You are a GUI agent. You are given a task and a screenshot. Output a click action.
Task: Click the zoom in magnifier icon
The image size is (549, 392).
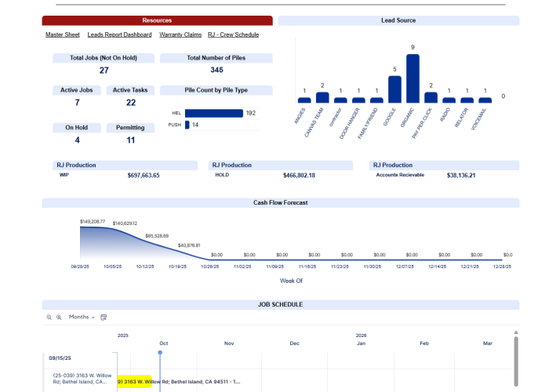coord(58,318)
